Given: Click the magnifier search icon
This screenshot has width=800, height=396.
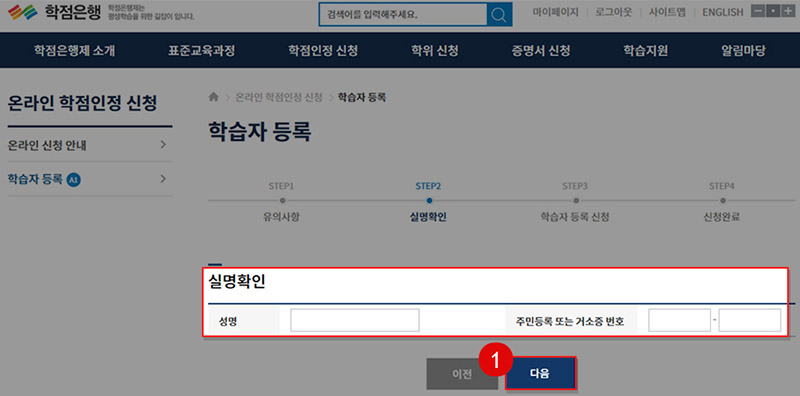Looking at the screenshot, I should (x=499, y=14).
